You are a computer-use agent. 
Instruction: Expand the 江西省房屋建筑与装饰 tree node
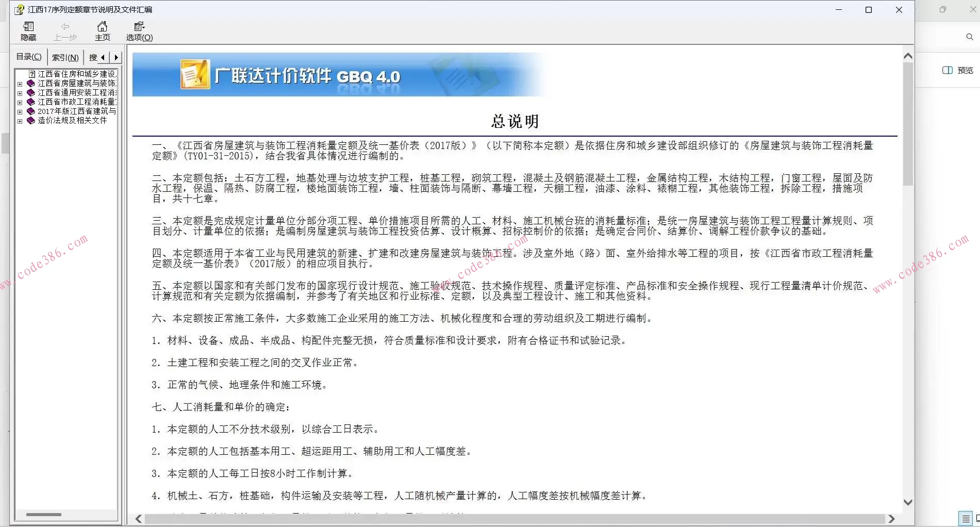coord(20,84)
